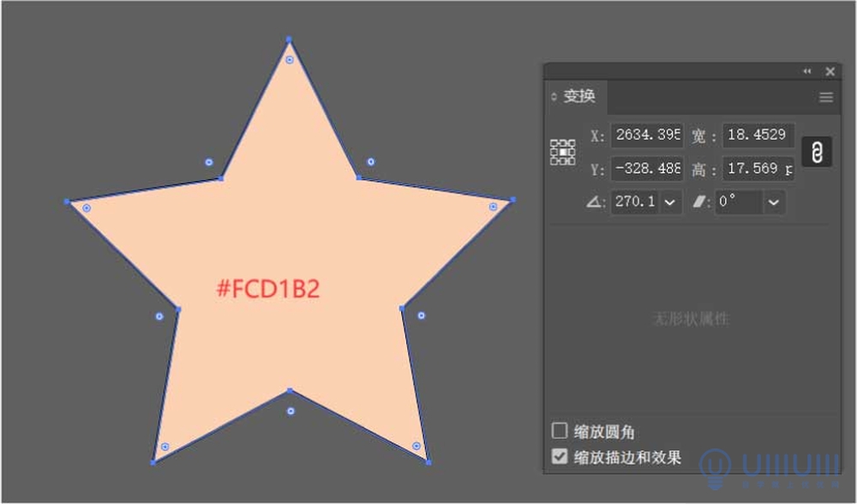Image resolution: width=857 pixels, height=504 pixels.
Task: Open the Transform panel hamburger menu
Action: 826,98
